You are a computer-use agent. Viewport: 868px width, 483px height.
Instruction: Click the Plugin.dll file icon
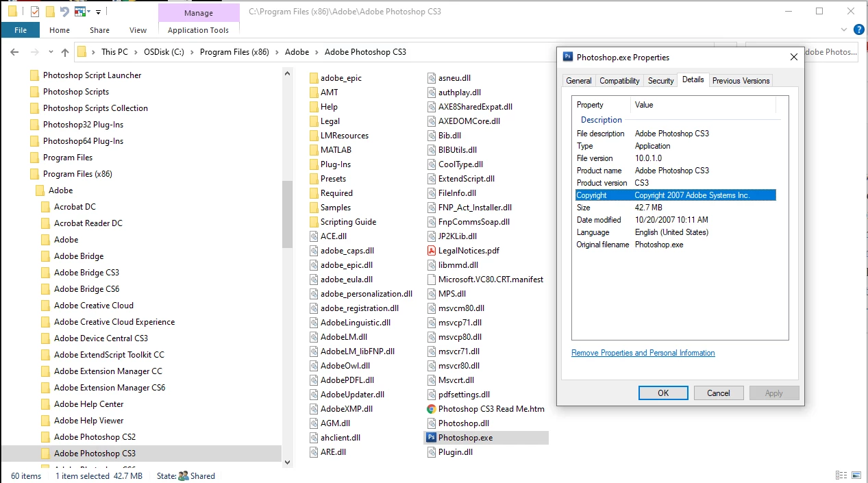pos(432,451)
